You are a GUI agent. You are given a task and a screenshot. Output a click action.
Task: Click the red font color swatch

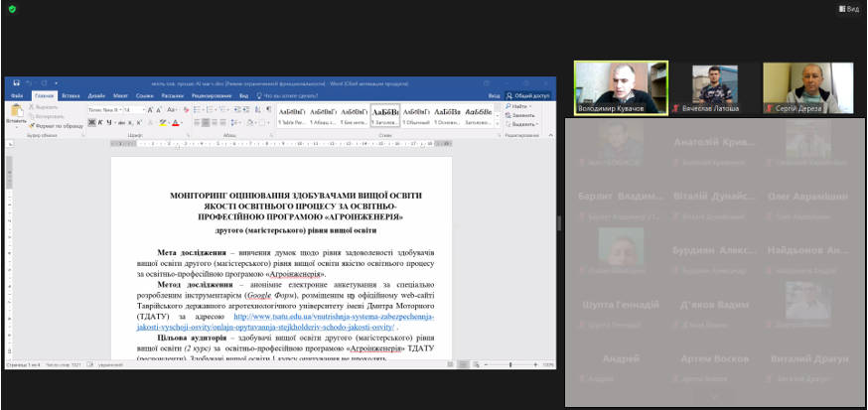(x=177, y=123)
